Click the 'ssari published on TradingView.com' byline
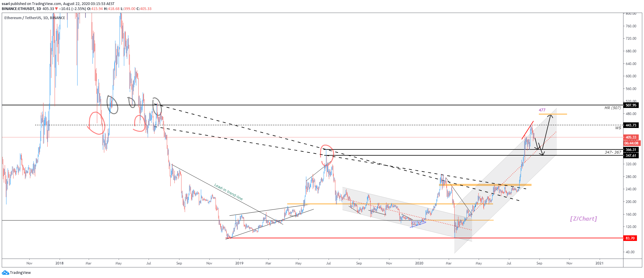 (32, 4)
